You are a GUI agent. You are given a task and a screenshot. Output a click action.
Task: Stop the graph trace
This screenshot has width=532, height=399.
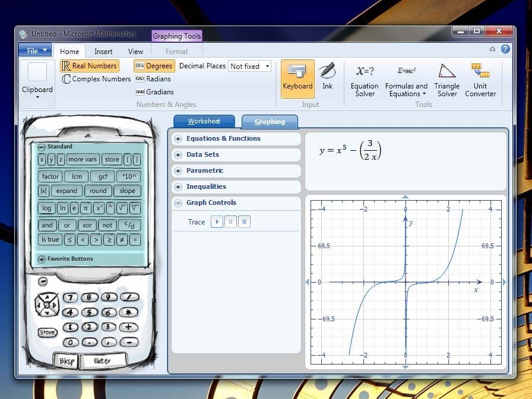[244, 222]
